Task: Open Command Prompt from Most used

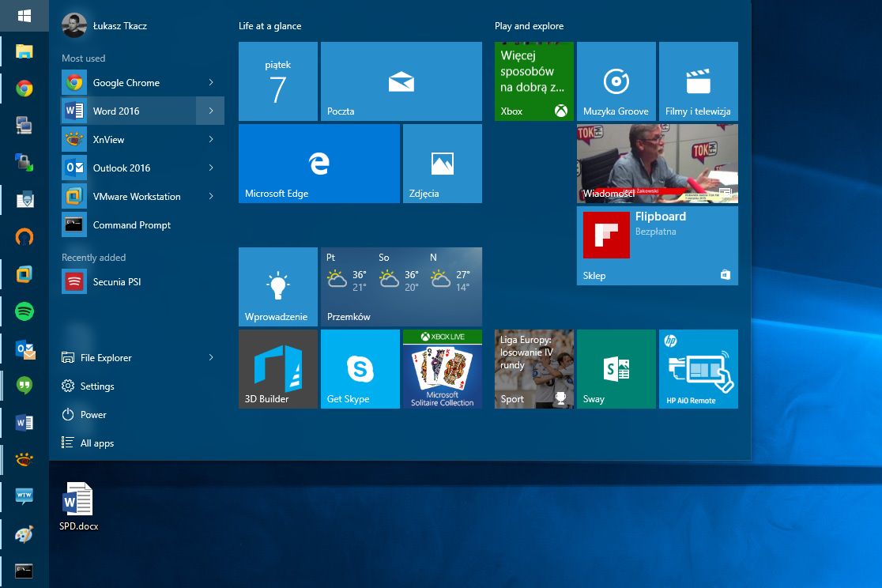Action: click(143, 225)
